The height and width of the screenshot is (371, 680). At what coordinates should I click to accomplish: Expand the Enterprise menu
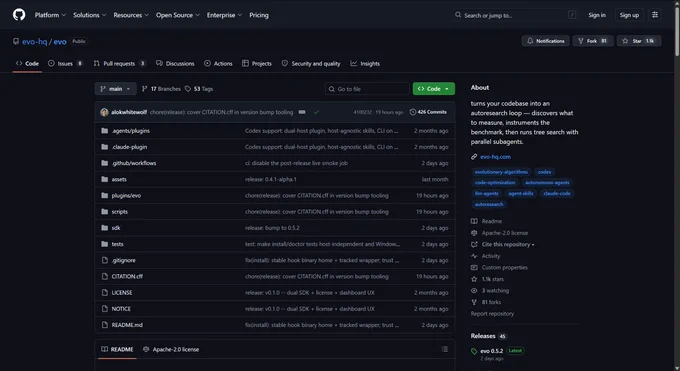(224, 15)
